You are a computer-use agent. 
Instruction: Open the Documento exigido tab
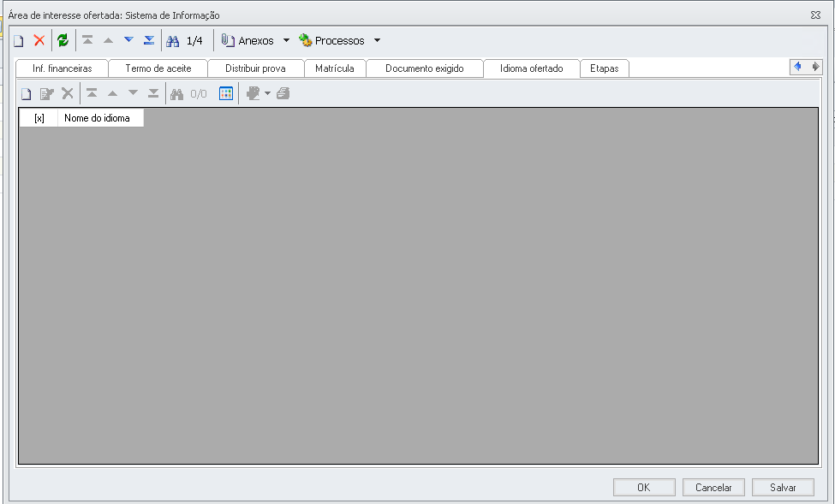pyautogui.click(x=425, y=68)
